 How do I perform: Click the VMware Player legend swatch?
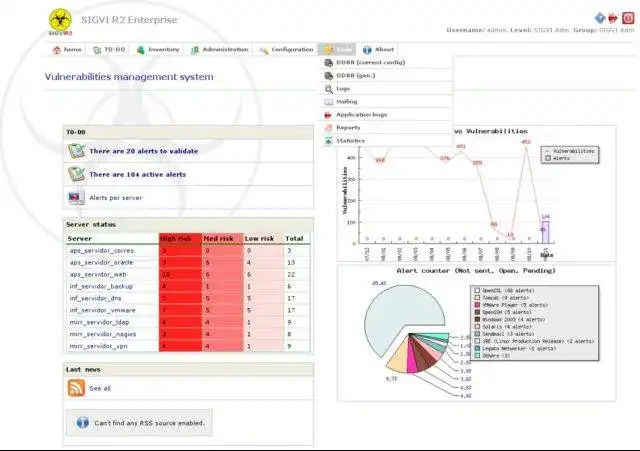coord(477,305)
